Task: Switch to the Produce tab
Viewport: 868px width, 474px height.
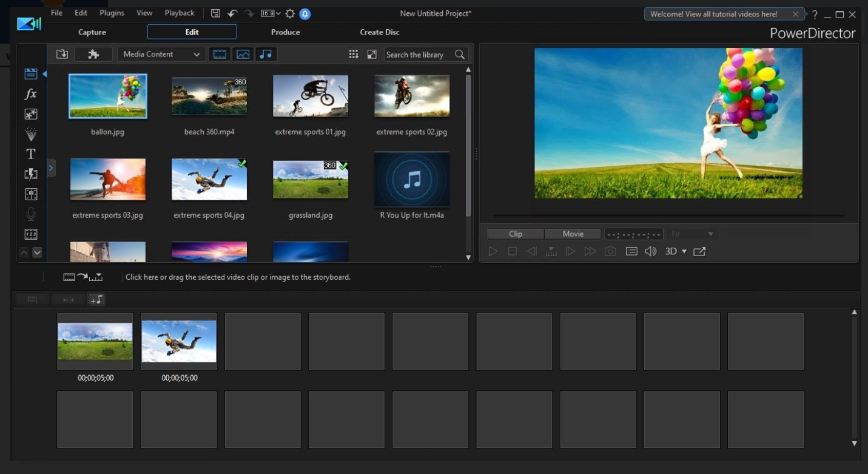Action: click(286, 32)
